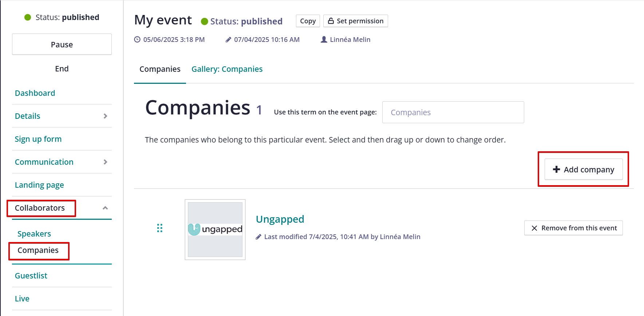Click the green status dot beside My event

[205, 22]
